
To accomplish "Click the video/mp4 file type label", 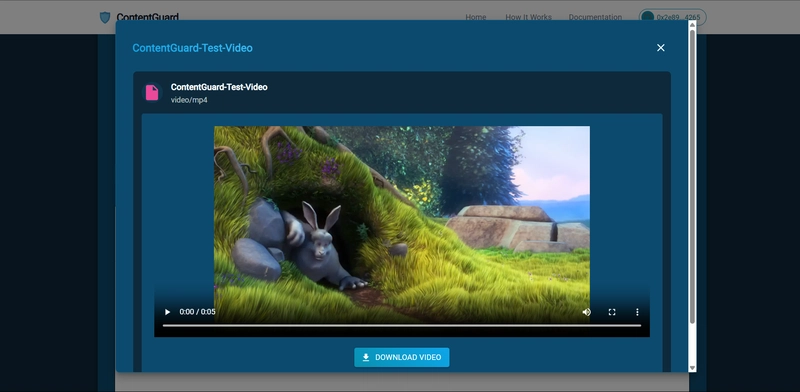I will 189,100.
